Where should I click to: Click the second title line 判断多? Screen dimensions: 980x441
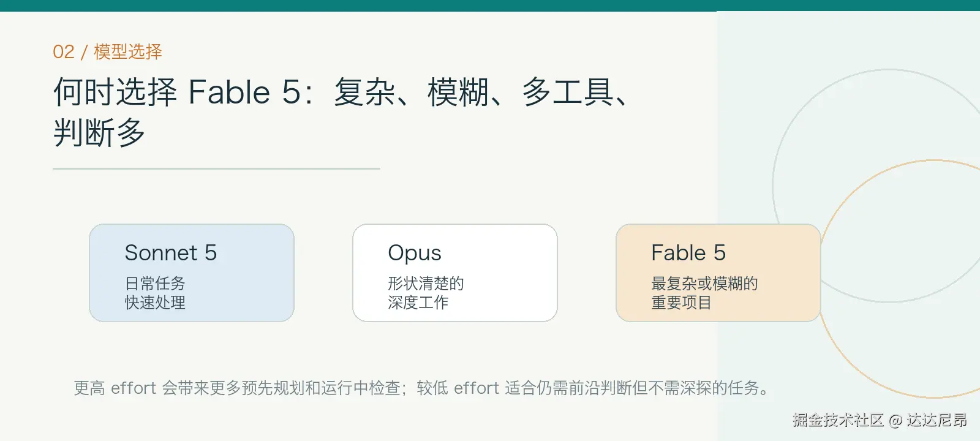point(99,132)
